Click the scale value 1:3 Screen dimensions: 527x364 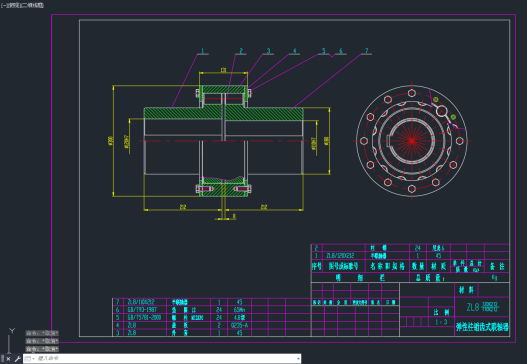tap(441, 322)
